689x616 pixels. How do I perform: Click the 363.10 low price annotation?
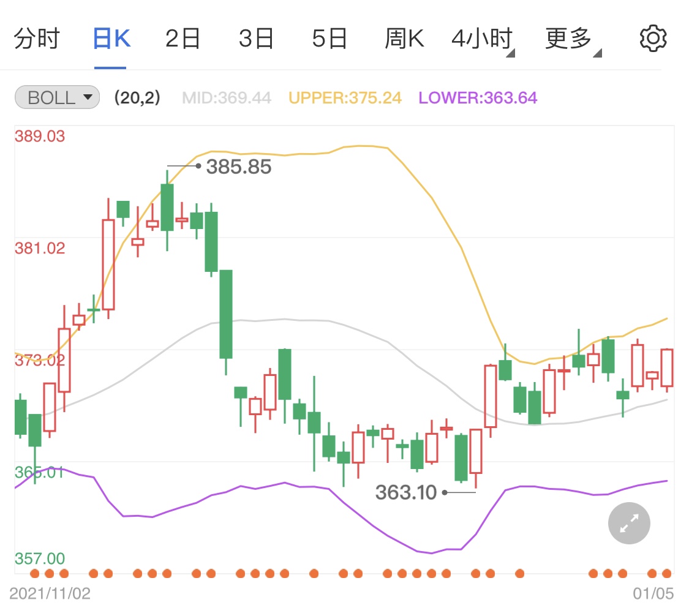(406, 492)
